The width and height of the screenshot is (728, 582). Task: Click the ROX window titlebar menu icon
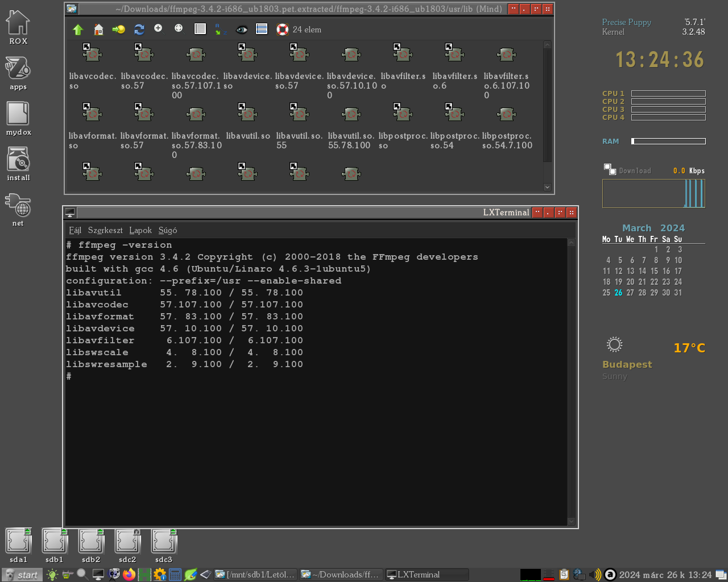(x=72, y=9)
